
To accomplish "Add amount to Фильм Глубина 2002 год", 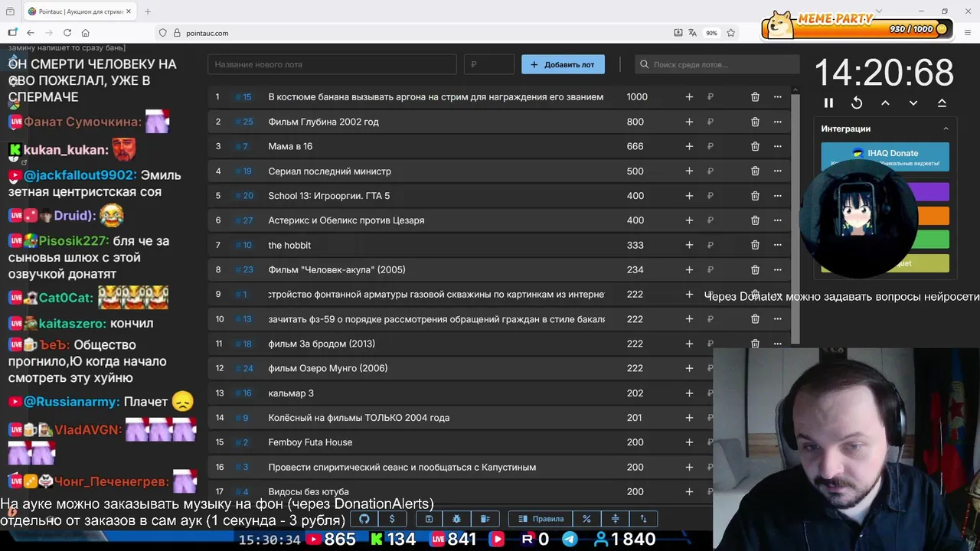I will [689, 122].
